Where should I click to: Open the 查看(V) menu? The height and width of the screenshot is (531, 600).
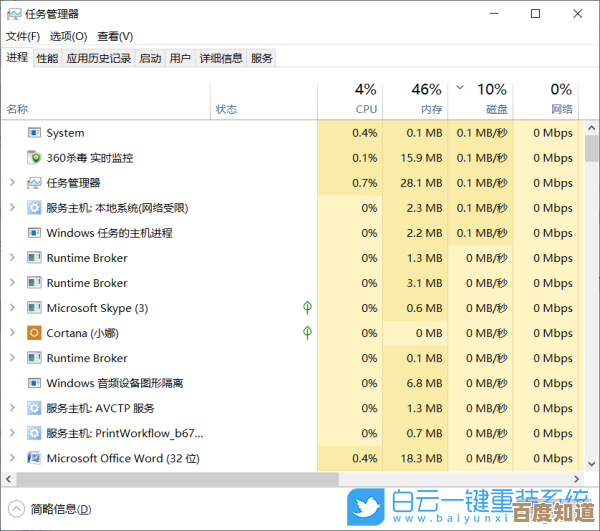click(x=117, y=36)
